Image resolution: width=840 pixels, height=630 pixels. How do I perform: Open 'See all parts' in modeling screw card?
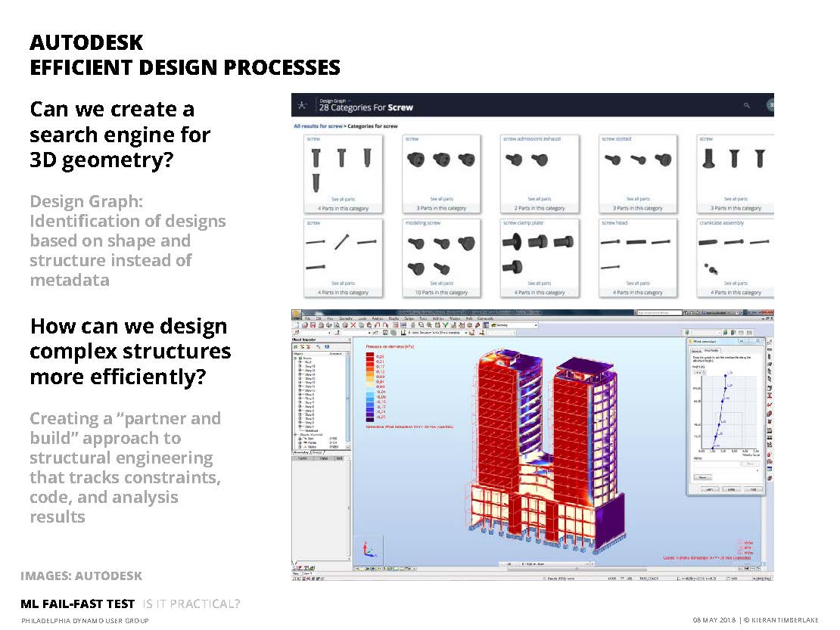pyautogui.click(x=441, y=283)
